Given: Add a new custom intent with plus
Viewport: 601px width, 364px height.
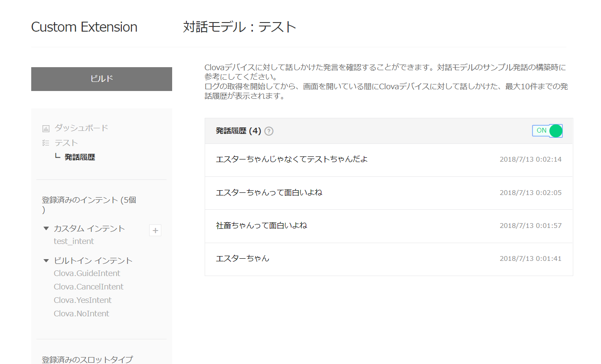Looking at the screenshot, I should [x=155, y=230].
